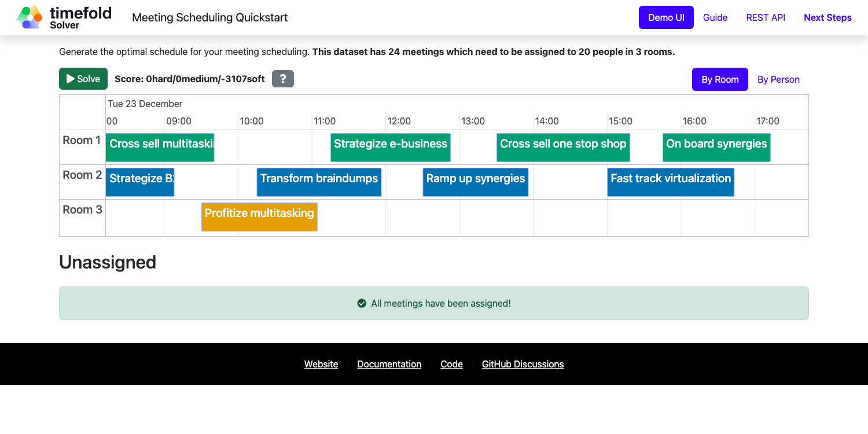Select the By Room view
This screenshot has width=868, height=434.
[720, 79]
